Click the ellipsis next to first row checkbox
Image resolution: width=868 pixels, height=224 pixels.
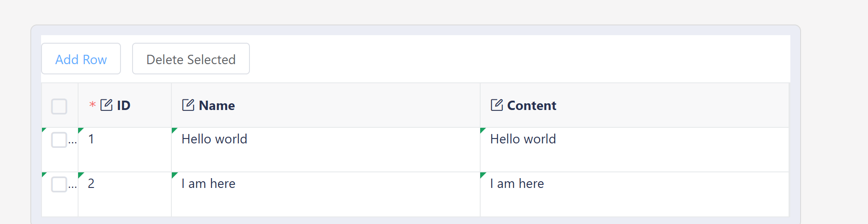(73, 143)
